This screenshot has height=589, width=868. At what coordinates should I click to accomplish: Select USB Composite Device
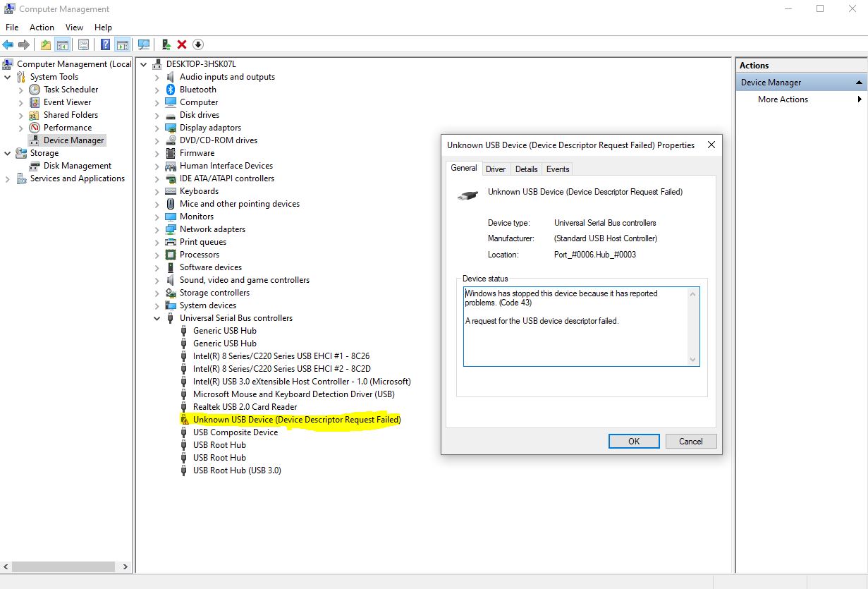pos(236,432)
